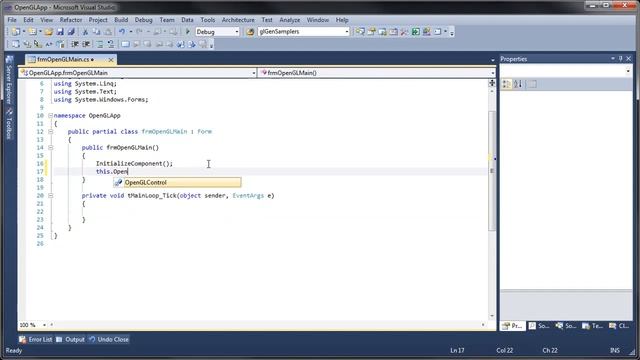Save the current file with floppy icon
The width and height of the screenshot is (640, 360).
click(60, 32)
